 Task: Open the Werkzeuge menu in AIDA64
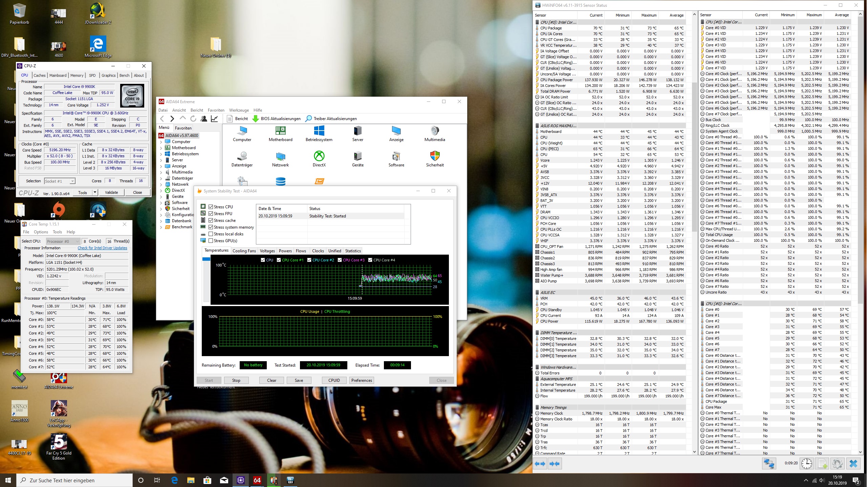pos(239,110)
